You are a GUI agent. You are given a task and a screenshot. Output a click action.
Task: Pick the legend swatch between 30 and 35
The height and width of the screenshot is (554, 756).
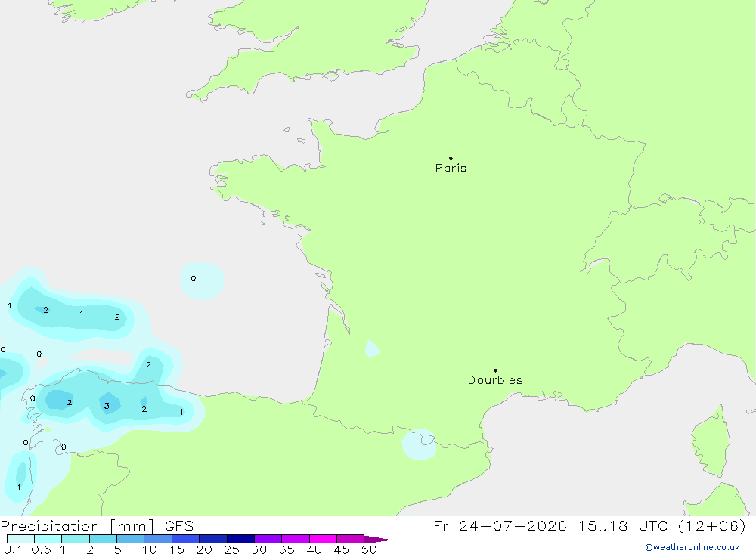click(268, 539)
